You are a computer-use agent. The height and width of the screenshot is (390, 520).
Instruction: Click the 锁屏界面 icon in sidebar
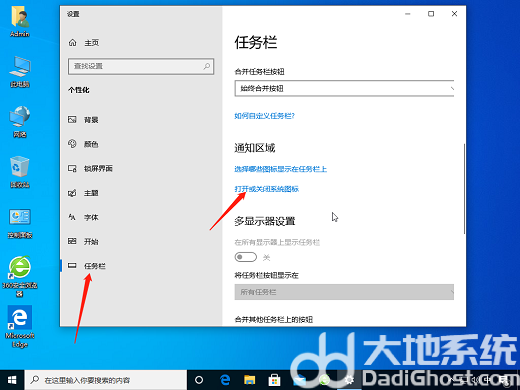pyautogui.click(x=72, y=168)
